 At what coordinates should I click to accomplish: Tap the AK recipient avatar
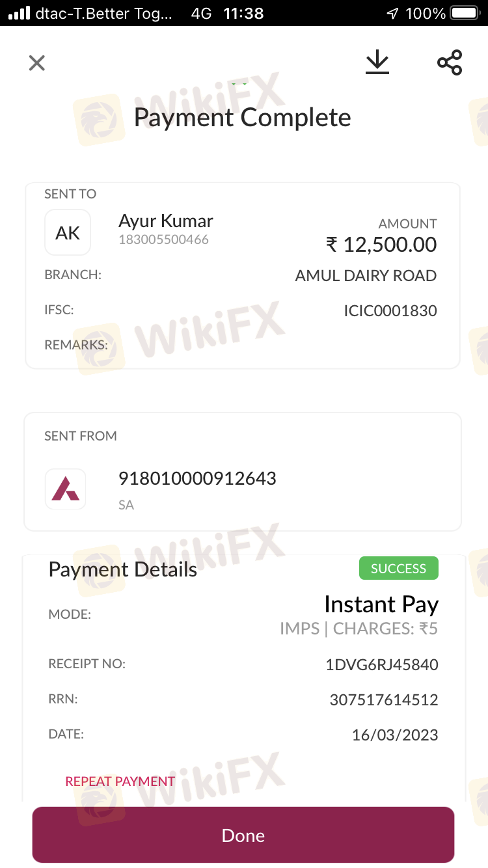tap(68, 232)
